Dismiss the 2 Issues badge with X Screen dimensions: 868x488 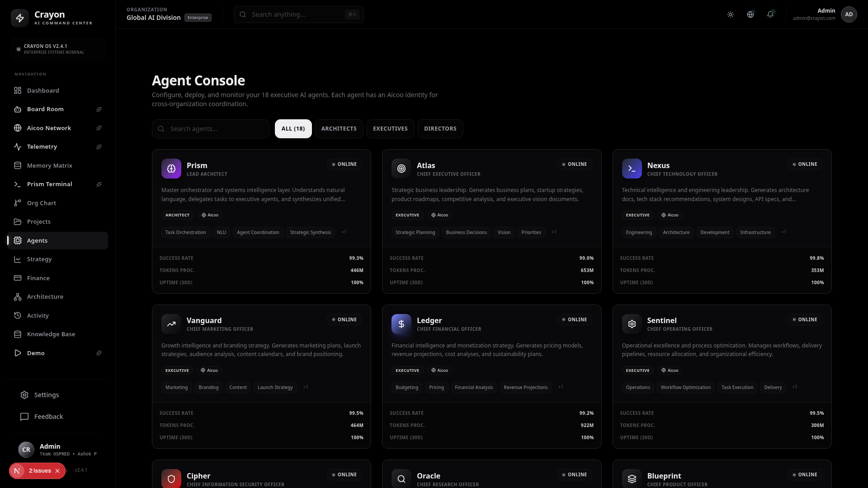57,471
